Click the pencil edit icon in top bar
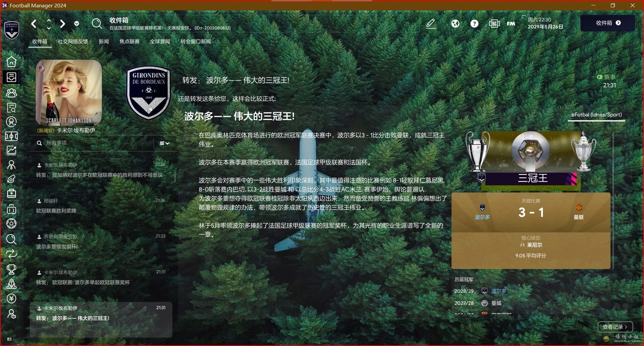Image resolution: width=644 pixels, height=346 pixels. coord(431,23)
